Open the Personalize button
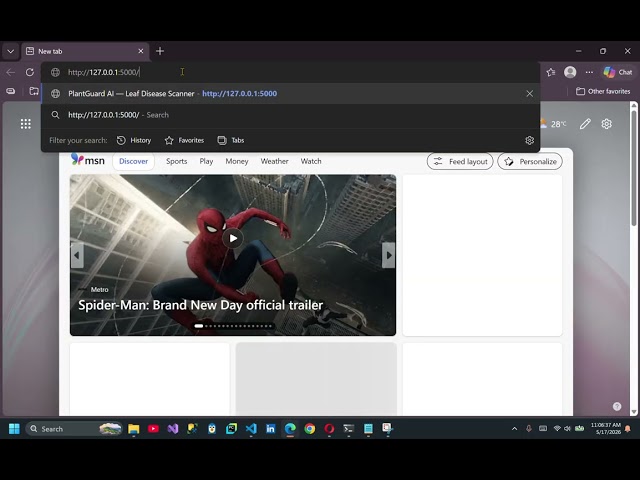Viewport: 640px width, 480px height. (530, 161)
